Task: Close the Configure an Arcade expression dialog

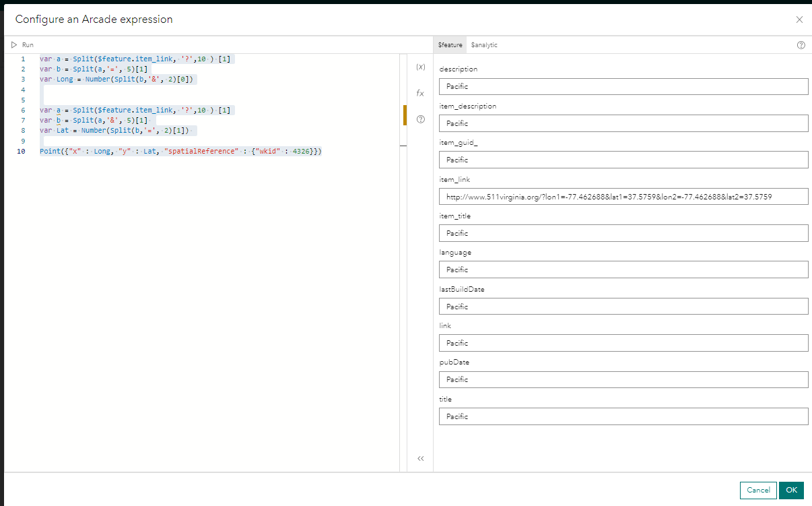Action: point(799,20)
